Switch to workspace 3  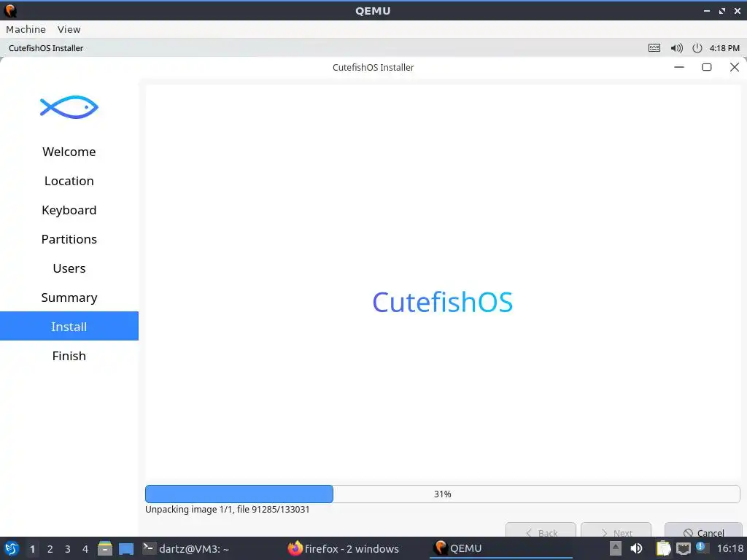pyautogui.click(x=68, y=549)
